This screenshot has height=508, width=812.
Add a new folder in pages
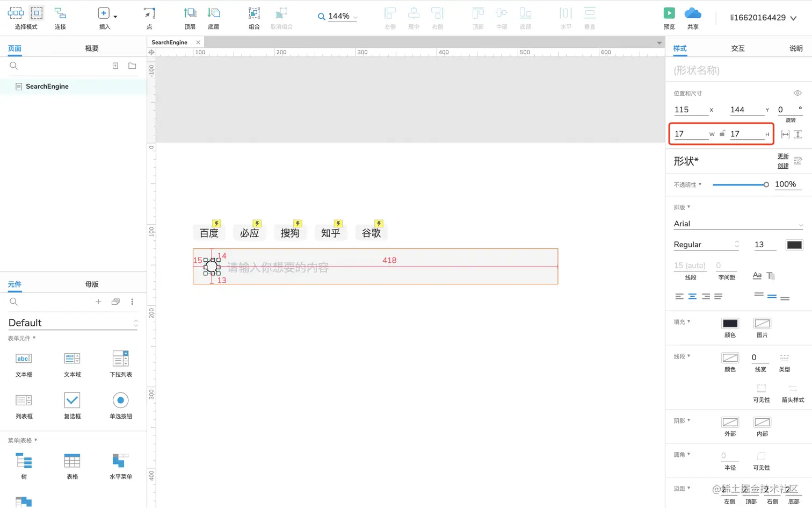pyautogui.click(x=132, y=66)
